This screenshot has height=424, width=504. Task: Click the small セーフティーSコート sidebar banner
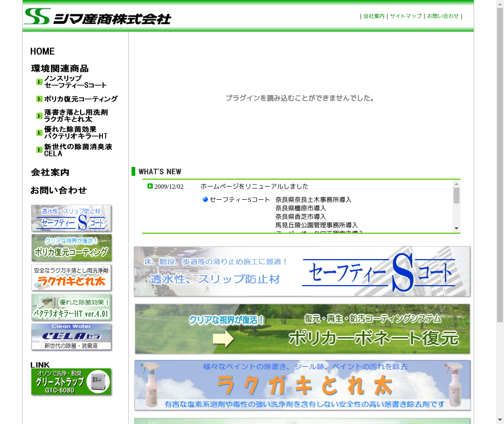pos(71,218)
